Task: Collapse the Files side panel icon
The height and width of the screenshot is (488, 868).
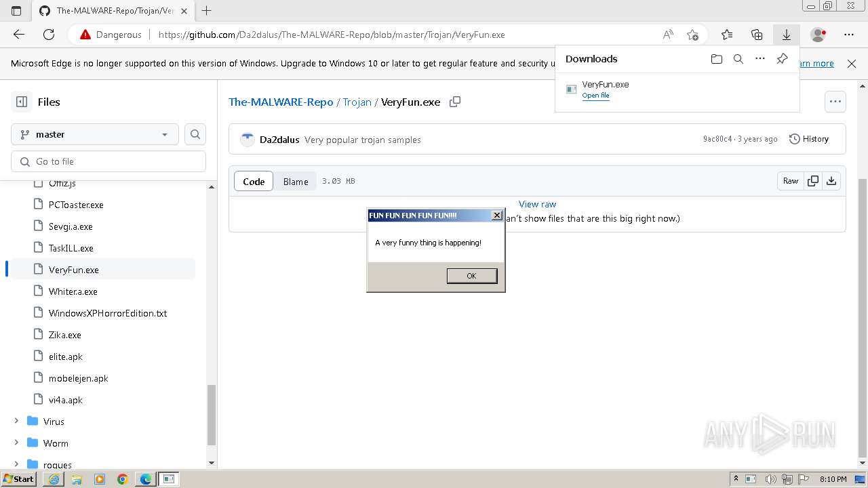Action: [x=22, y=102]
